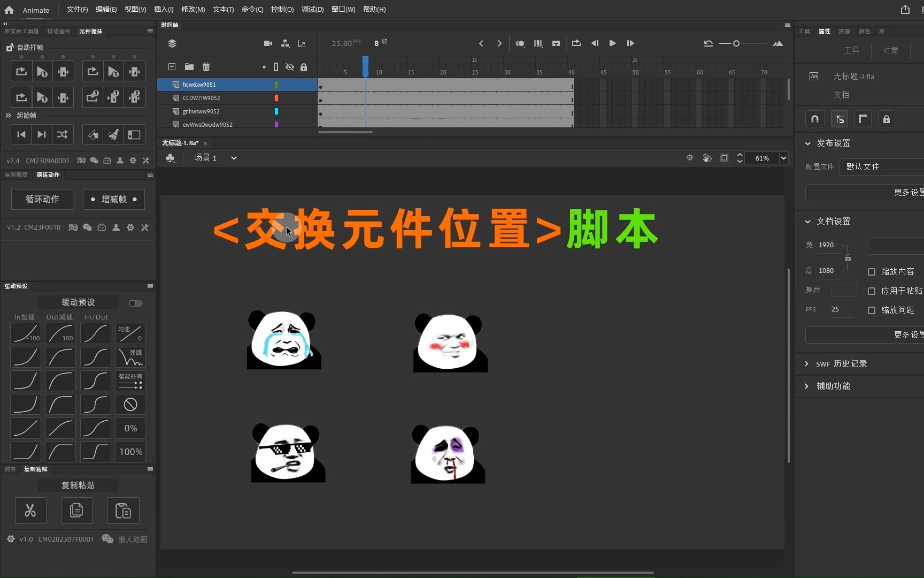Step forward one frame button
This screenshot has height=578, width=924.
pos(630,43)
